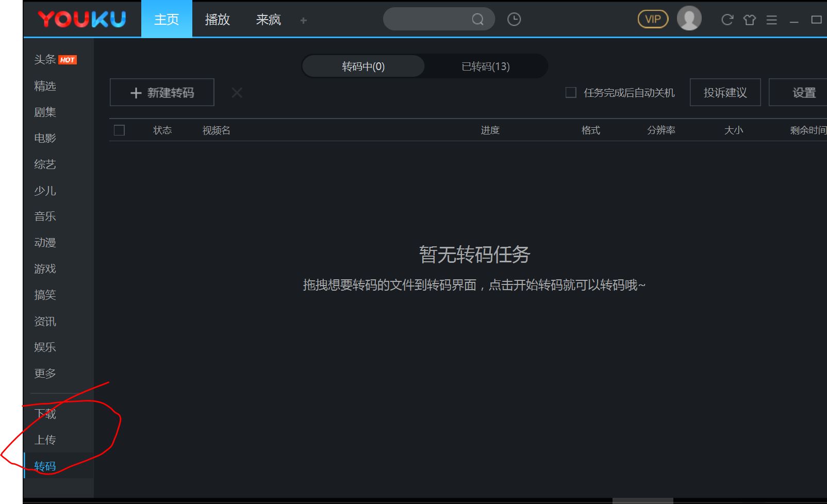
Task: Toggle the select-all checkbox in table header
Action: (119, 130)
